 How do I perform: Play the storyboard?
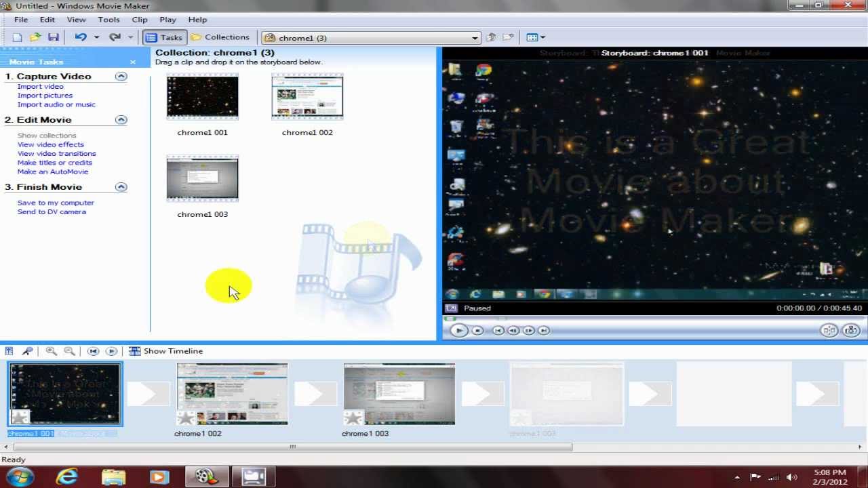coord(112,351)
